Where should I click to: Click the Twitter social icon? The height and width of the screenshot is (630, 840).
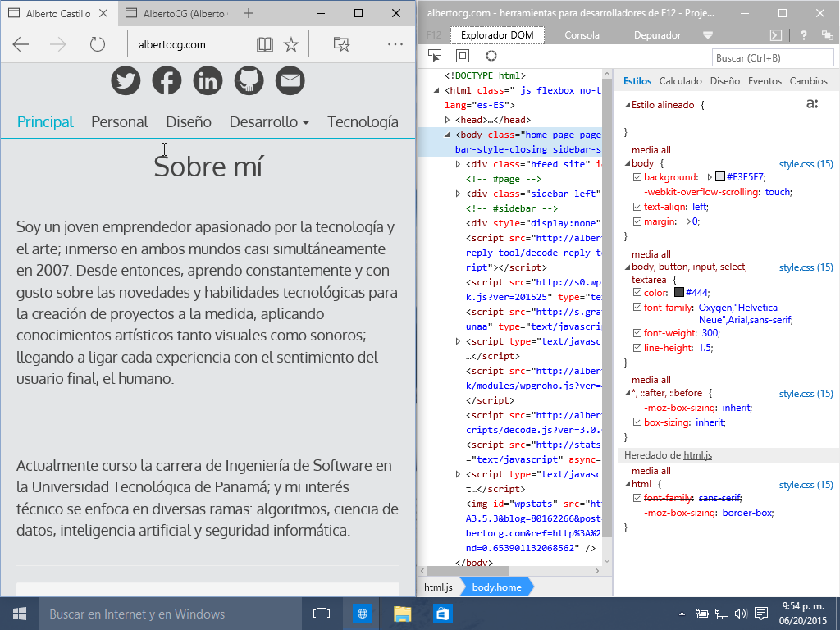tap(126, 80)
